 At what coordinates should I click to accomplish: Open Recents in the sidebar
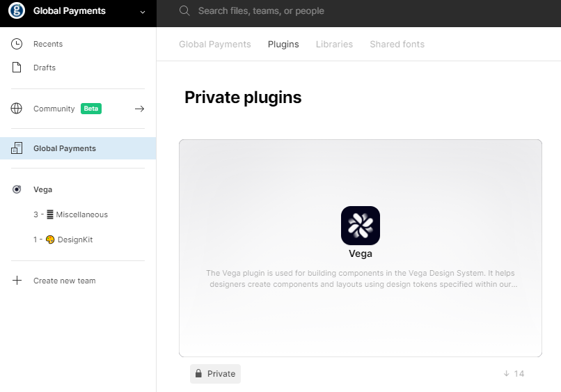pyautogui.click(x=48, y=44)
